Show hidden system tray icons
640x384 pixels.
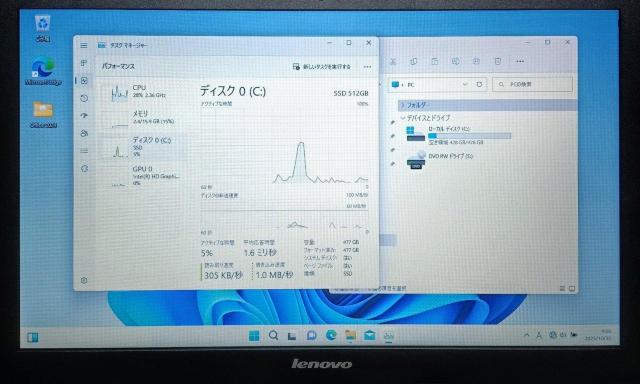[x=527, y=335]
